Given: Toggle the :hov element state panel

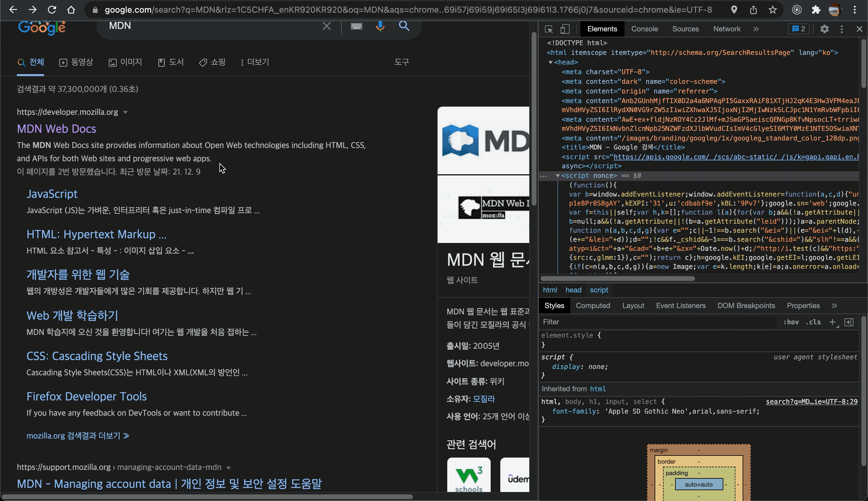Looking at the screenshot, I should [791, 322].
